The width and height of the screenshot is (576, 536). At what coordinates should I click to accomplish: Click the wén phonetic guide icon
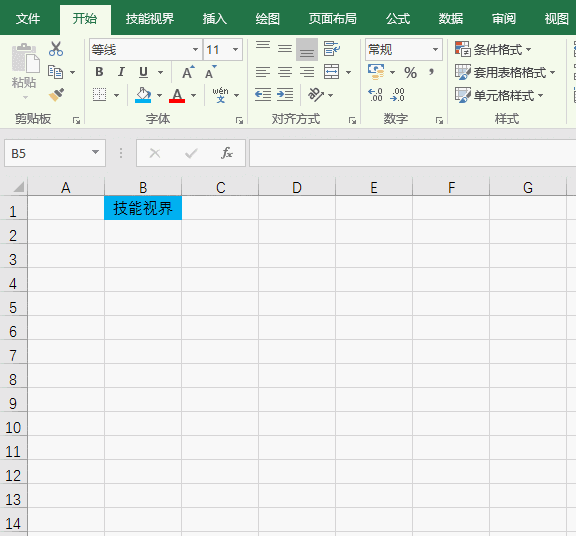tap(220, 95)
